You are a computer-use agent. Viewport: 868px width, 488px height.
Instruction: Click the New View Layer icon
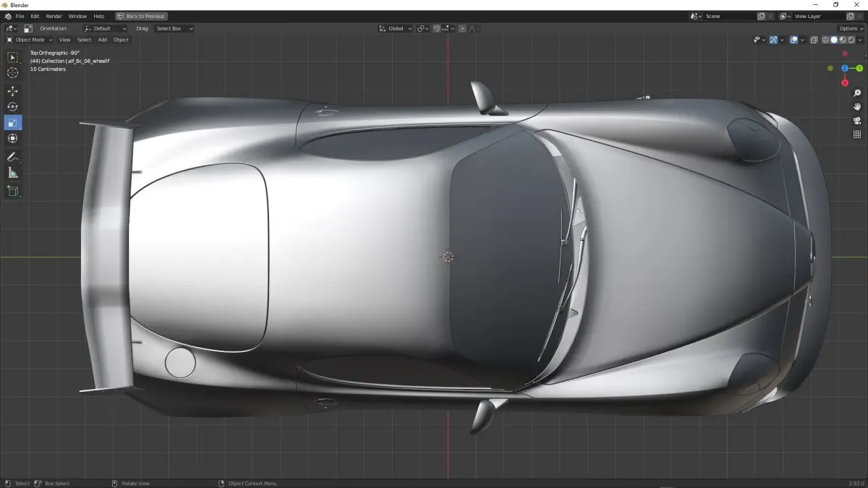coord(850,16)
